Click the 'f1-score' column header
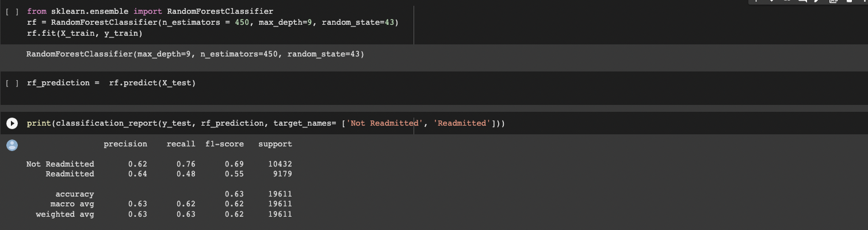Viewport: 868px width, 230px height. point(224,144)
